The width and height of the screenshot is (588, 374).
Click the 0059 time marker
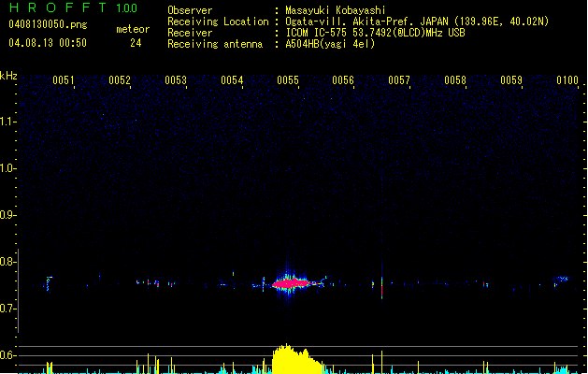(511, 79)
